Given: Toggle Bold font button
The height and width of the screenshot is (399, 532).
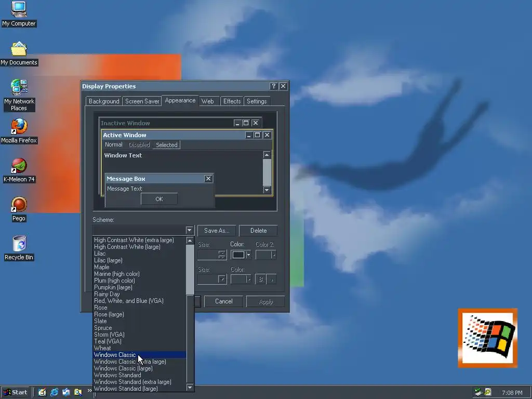Looking at the screenshot, I should (x=261, y=279).
